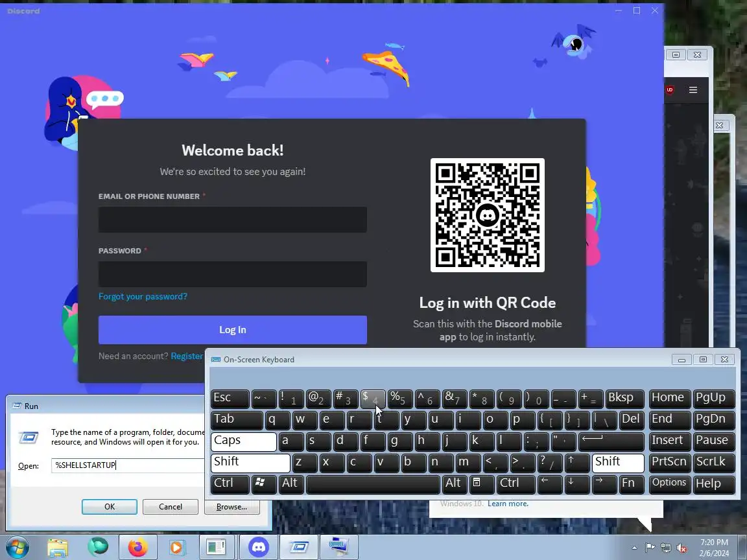The width and height of the screenshot is (747, 560).
Task: Click the percent 5 key
Action: click(399, 399)
